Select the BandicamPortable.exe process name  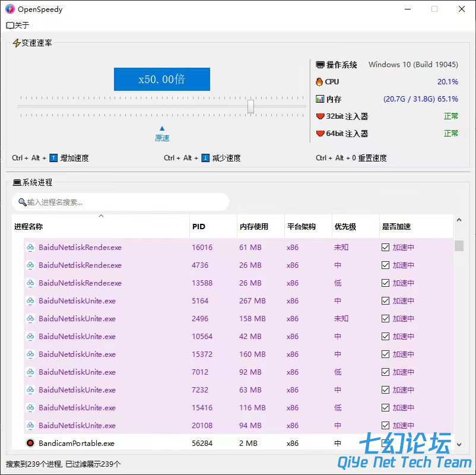pos(77,444)
